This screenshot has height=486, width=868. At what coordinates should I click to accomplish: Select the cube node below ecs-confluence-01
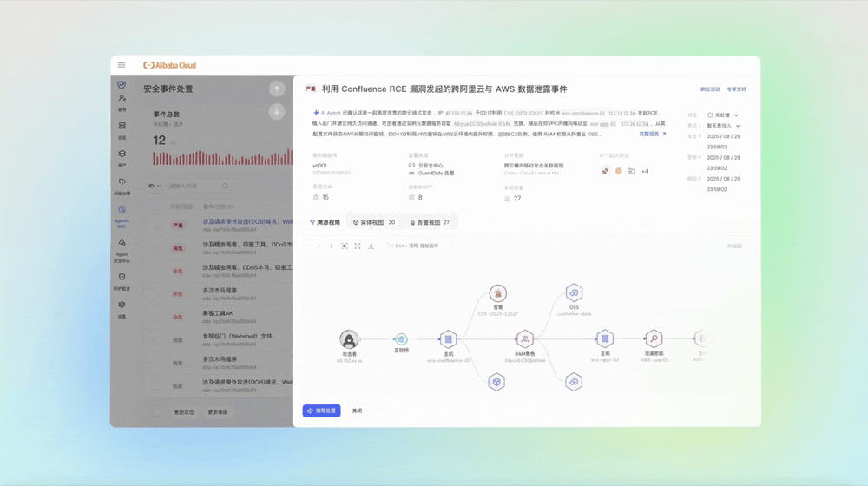point(496,382)
